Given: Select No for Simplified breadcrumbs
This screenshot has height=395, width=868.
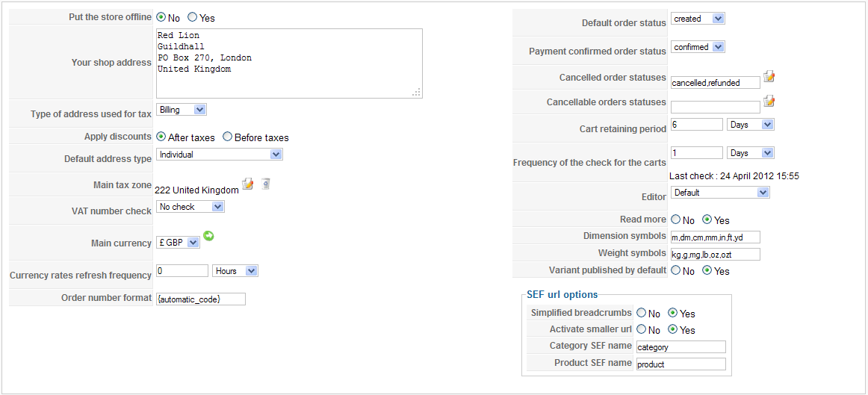Looking at the screenshot, I should pyautogui.click(x=641, y=313).
